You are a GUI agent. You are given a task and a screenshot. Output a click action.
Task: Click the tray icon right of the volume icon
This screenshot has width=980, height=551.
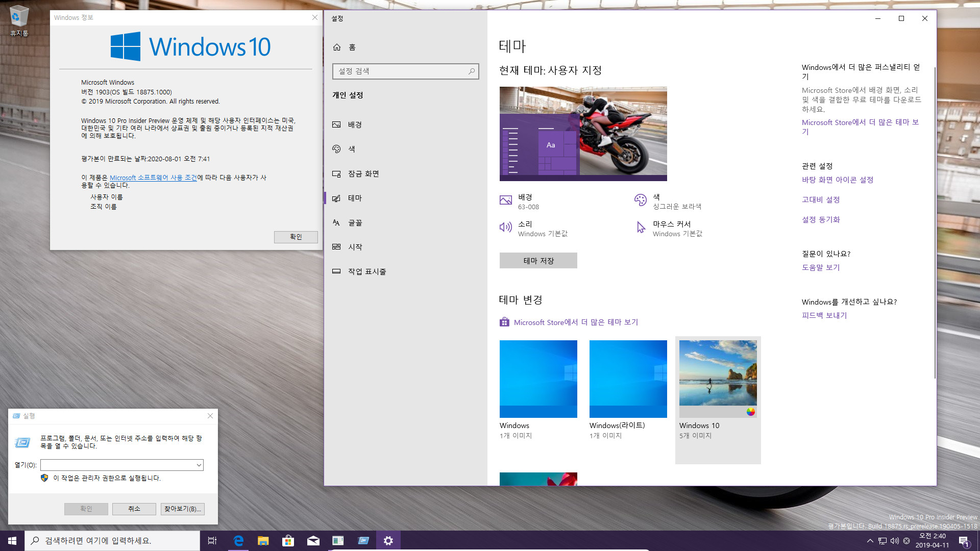[x=906, y=541]
